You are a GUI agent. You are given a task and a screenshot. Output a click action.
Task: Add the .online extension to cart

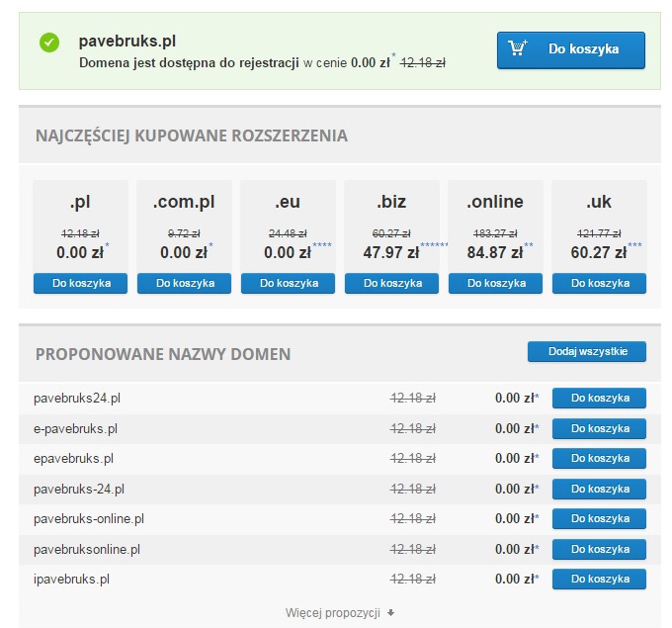coord(495,283)
